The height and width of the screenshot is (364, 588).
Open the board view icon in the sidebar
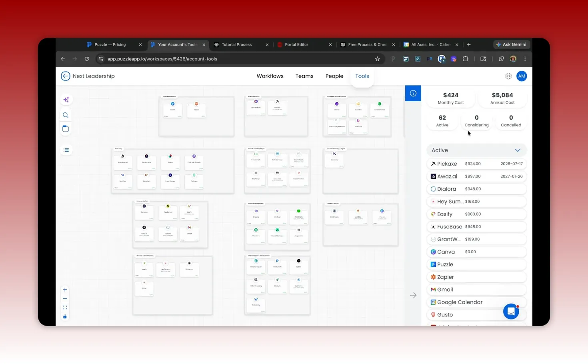(x=66, y=128)
